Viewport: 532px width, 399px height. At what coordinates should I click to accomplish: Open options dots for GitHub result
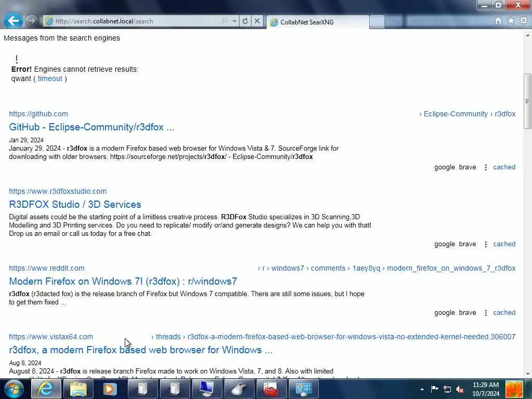tap(486, 167)
